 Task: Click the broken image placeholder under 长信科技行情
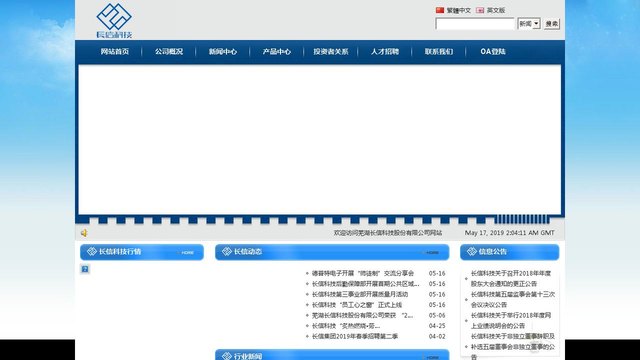(x=85, y=269)
